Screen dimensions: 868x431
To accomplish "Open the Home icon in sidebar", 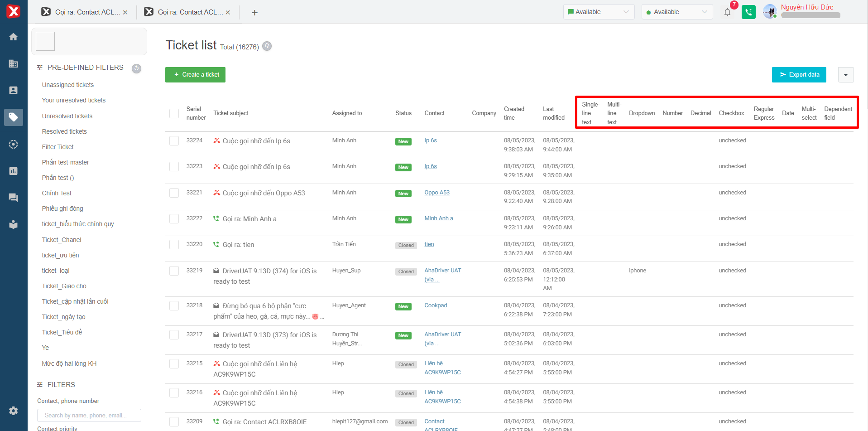I will click(14, 37).
